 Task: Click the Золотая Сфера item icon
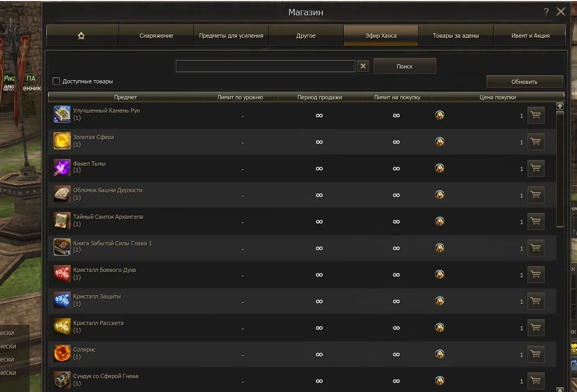pos(62,141)
